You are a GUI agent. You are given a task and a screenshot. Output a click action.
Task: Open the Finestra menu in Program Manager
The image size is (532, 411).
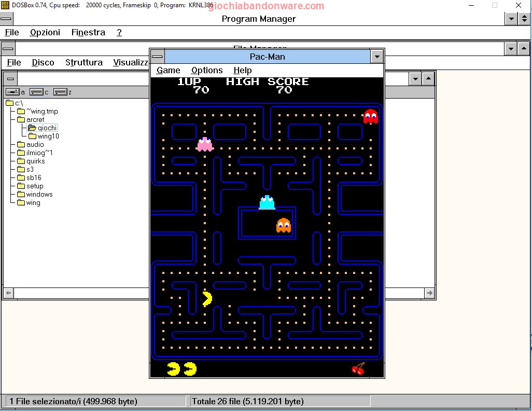(x=88, y=32)
